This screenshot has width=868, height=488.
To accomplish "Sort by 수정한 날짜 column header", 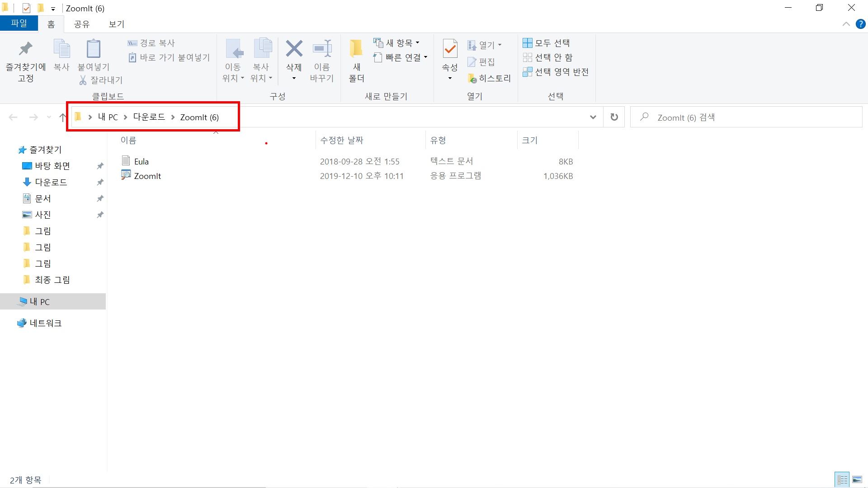I will [342, 140].
